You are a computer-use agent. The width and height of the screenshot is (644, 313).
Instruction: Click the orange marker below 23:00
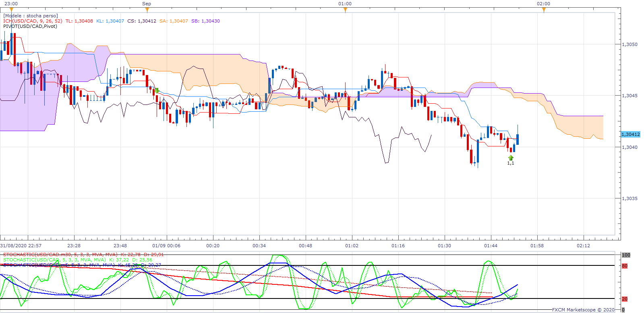coord(11,9)
